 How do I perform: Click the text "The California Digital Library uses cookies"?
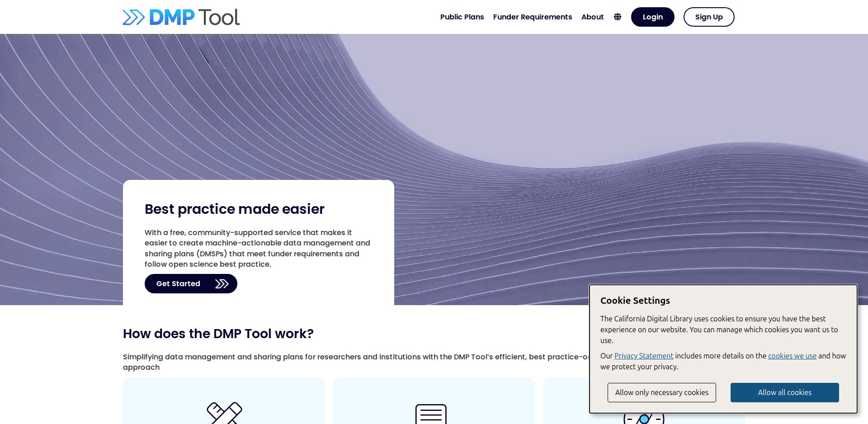[x=719, y=330]
